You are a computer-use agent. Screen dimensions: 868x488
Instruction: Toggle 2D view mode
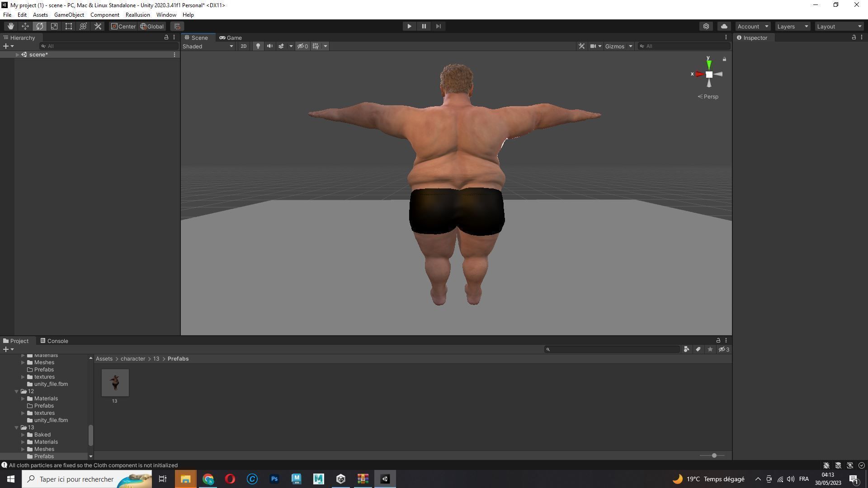click(244, 46)
